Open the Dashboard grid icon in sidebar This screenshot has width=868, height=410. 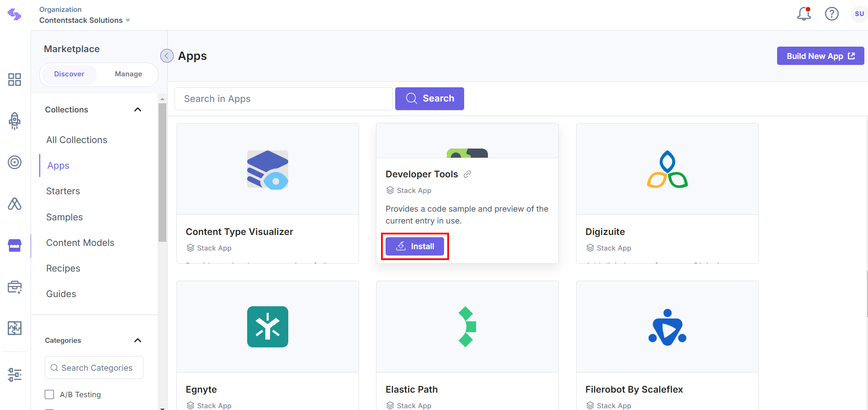(x=15, y=80)
